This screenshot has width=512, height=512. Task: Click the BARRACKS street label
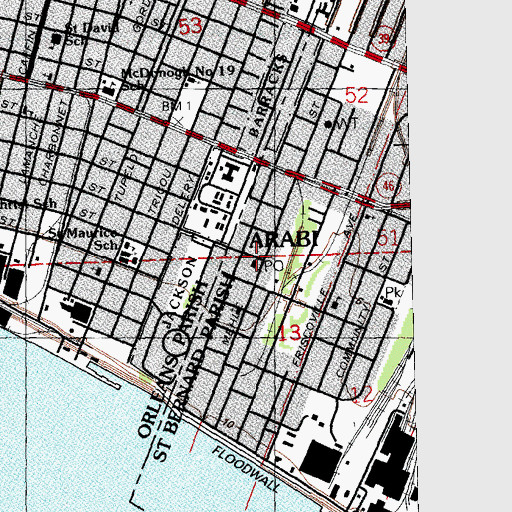(269, 96)
